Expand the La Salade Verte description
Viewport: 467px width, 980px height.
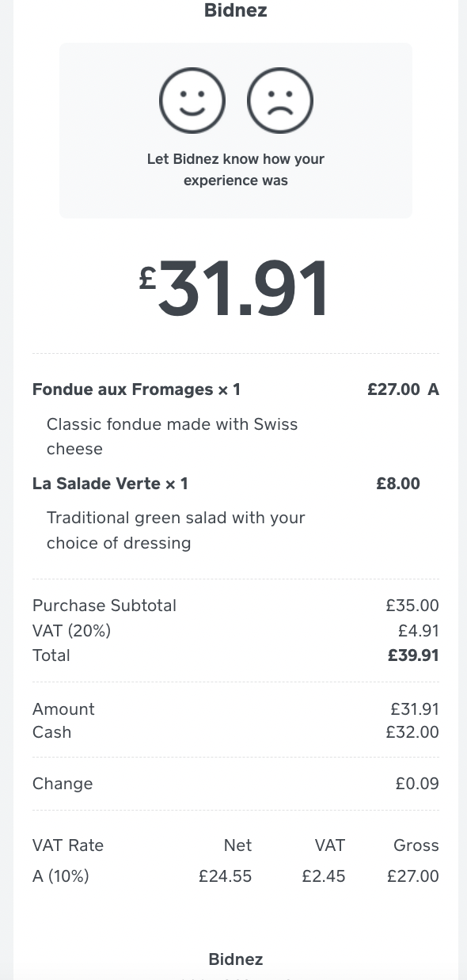point(176,530)
